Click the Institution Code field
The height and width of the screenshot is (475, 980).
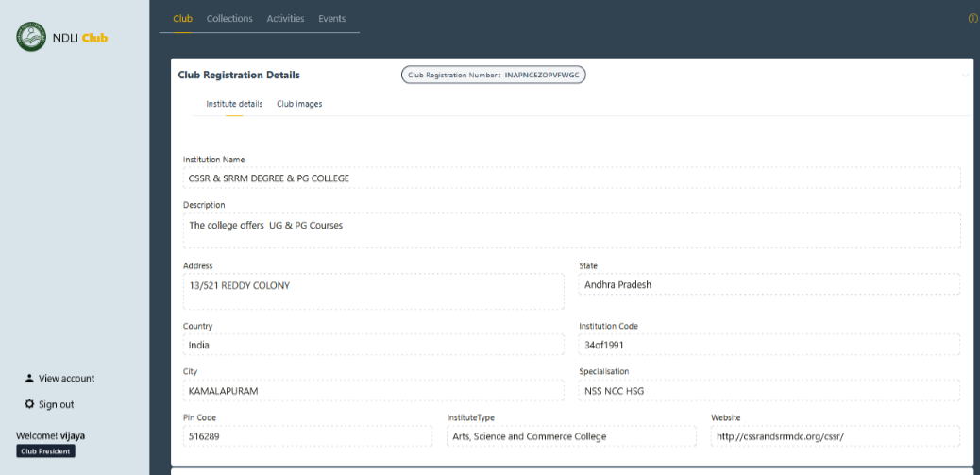point(769,345)
